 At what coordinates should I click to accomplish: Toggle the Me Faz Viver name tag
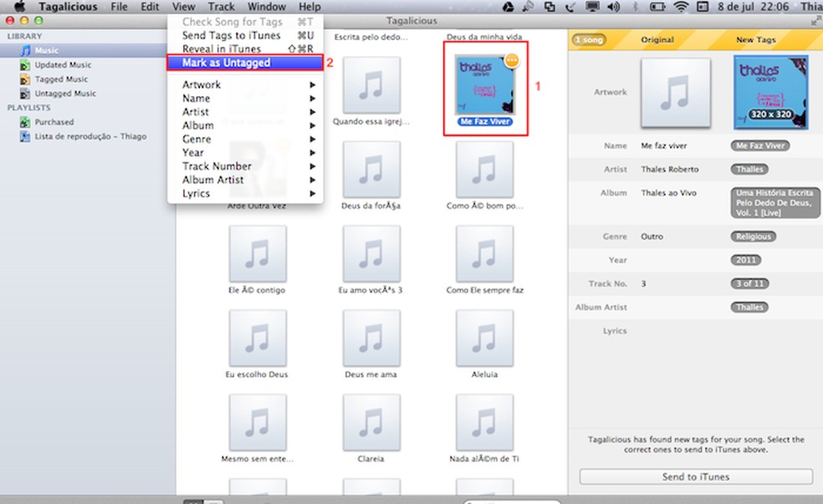tap(760, 145)
